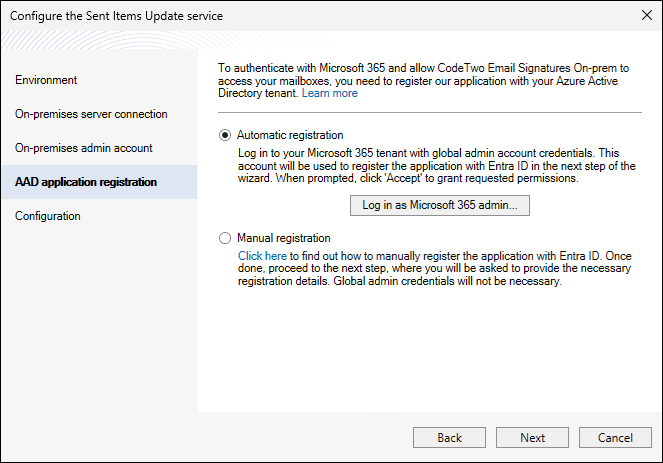
Task: Click the dialog title bar text
Action: 117,16
